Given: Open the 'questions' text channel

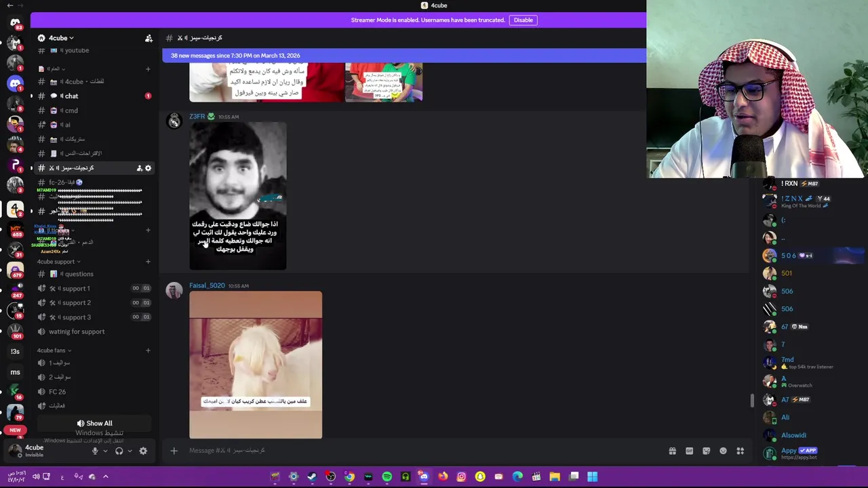Looking at the screenshot, I should 95,274.
